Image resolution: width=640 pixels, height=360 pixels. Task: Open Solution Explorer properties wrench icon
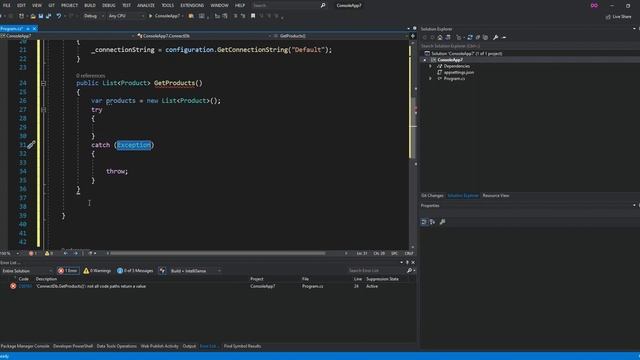click(x=495, y=37)
